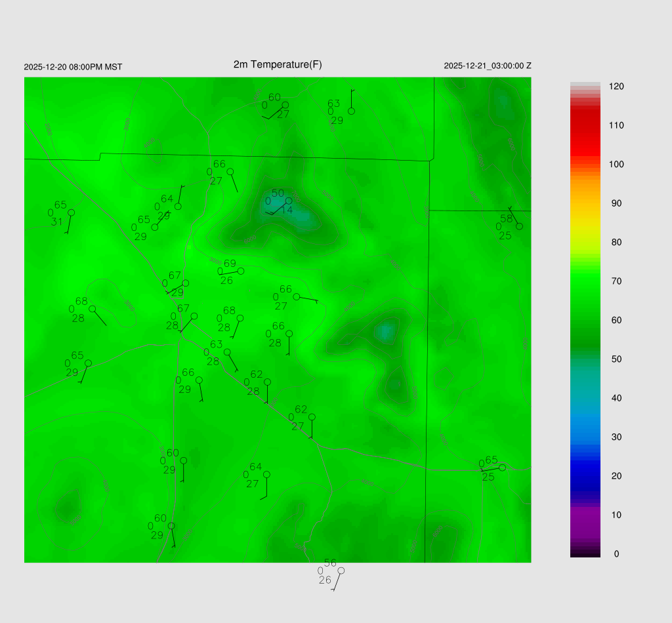Click the 2m Temperature(F) plot title

[278, 64]
